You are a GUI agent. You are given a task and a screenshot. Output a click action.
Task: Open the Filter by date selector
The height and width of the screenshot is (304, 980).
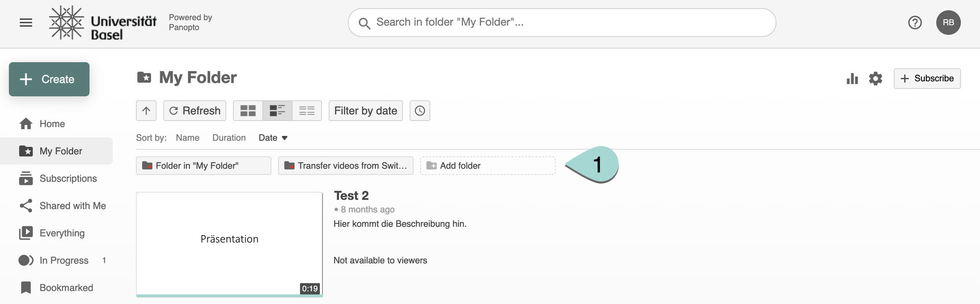[365, 111]
